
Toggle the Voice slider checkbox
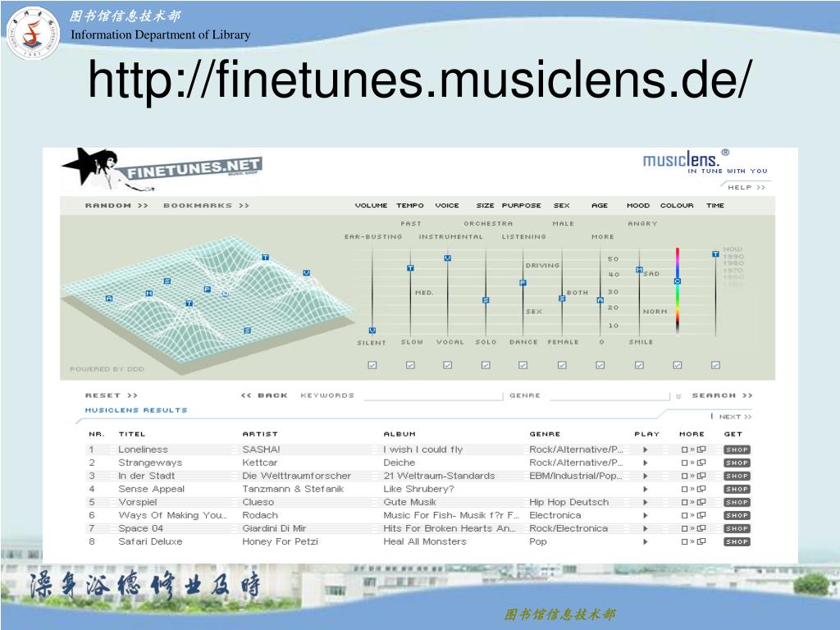[447, 365]
